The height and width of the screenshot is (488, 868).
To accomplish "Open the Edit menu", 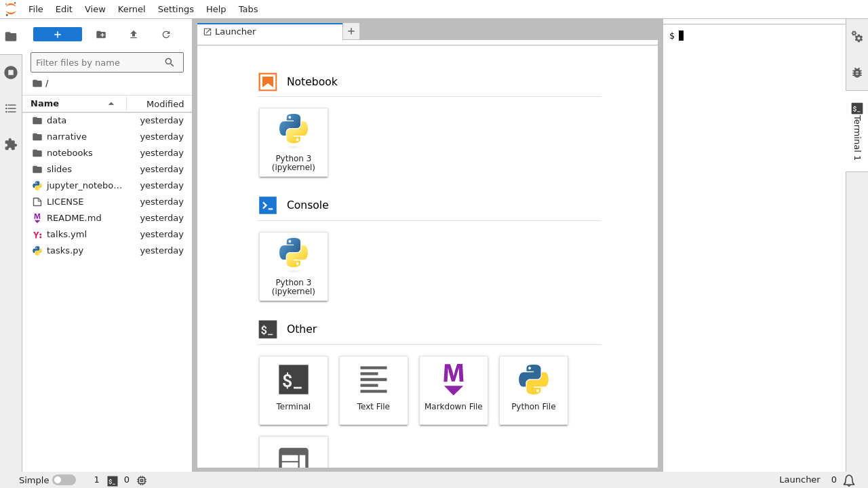I will tap(64, 9).
